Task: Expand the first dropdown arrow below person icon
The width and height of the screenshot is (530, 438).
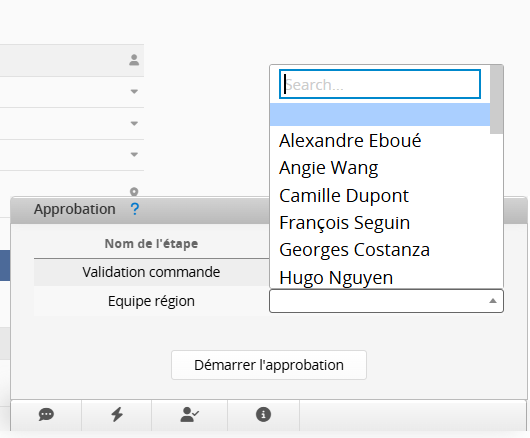Action: tap(134, 92)
